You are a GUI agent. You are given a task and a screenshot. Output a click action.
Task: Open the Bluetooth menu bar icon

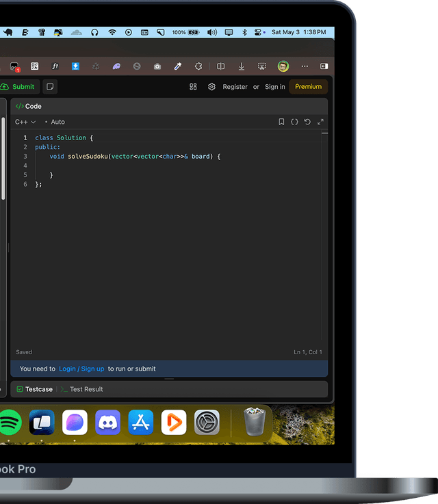point(244,32)
